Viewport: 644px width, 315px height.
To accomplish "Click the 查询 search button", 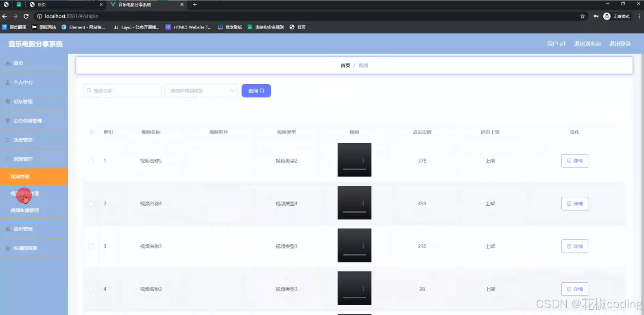I will tap(256, 91).
